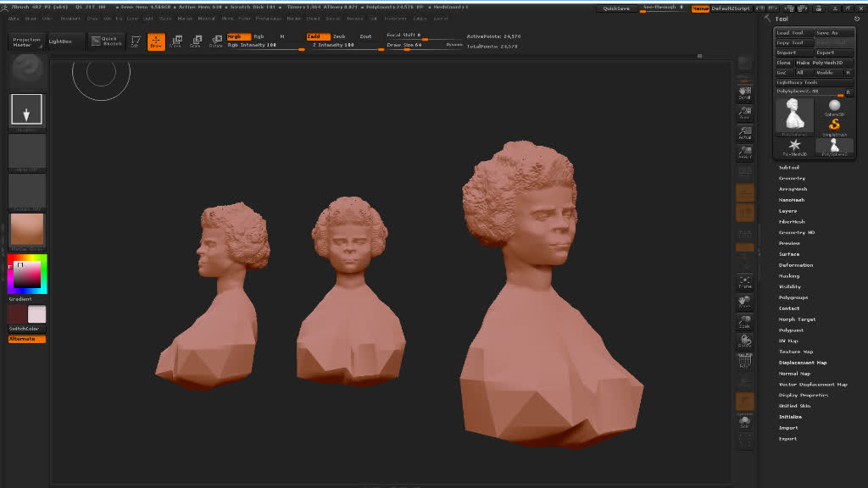Enable Zsub sculpting mode
868x488 pixels.
(x=339, y=36)
